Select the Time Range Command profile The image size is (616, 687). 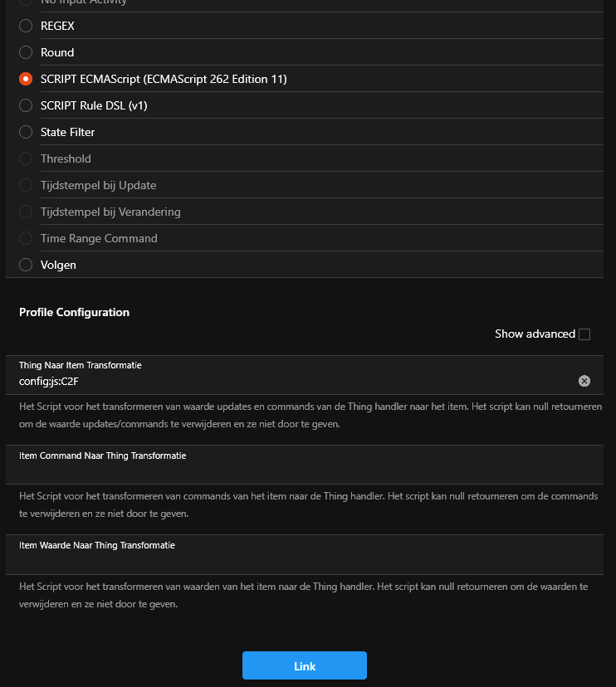point(26,238)
